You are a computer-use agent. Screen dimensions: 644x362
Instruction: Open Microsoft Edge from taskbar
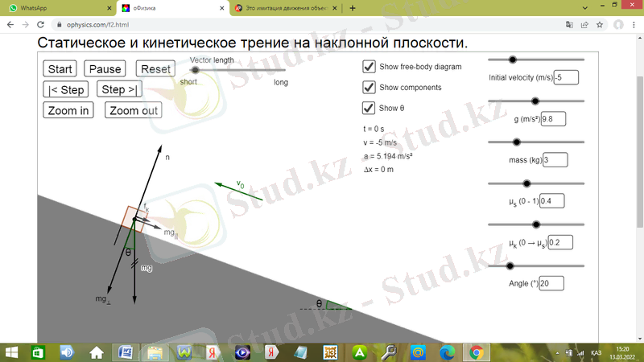(x=447, y=352)
